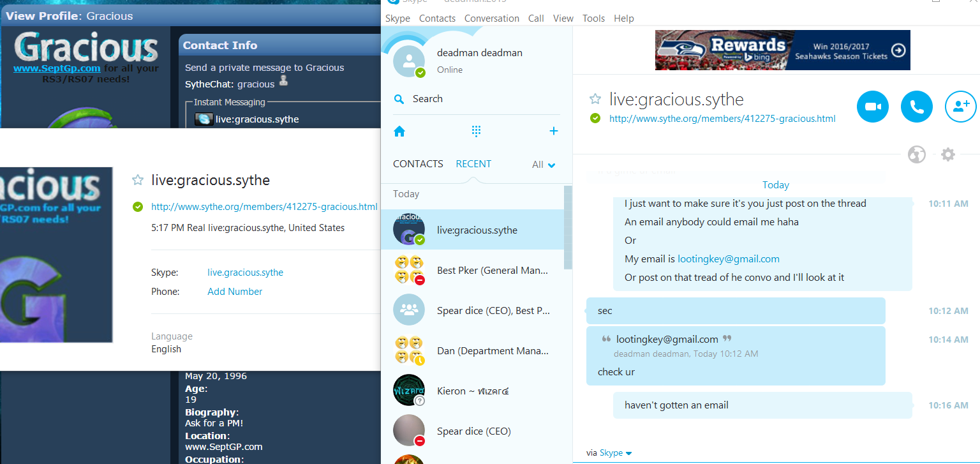
Task: Click the 'Today' date header in the chat
Action: (776, 185)
